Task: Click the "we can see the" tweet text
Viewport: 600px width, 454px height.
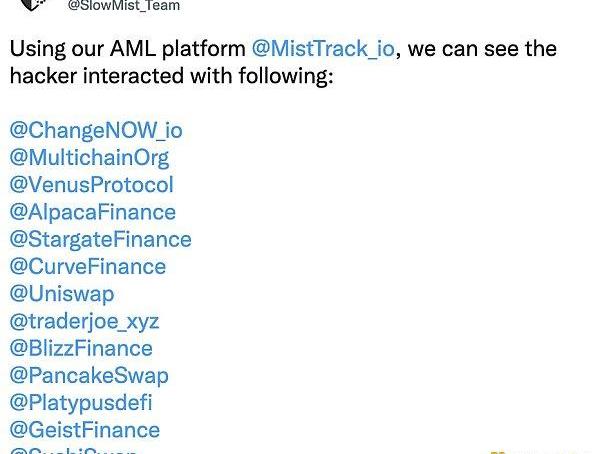Action: [482, 48]
